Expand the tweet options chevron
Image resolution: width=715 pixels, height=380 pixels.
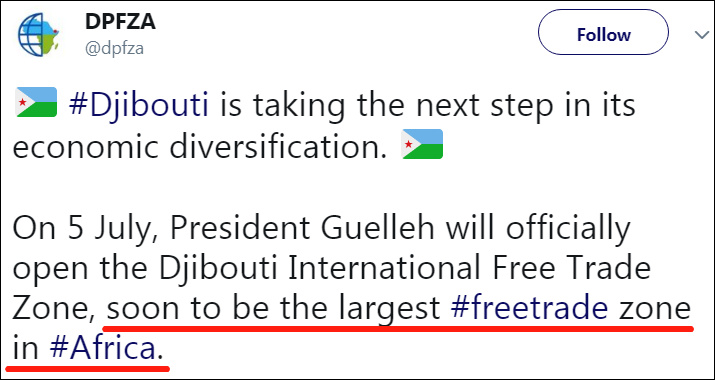701,35
